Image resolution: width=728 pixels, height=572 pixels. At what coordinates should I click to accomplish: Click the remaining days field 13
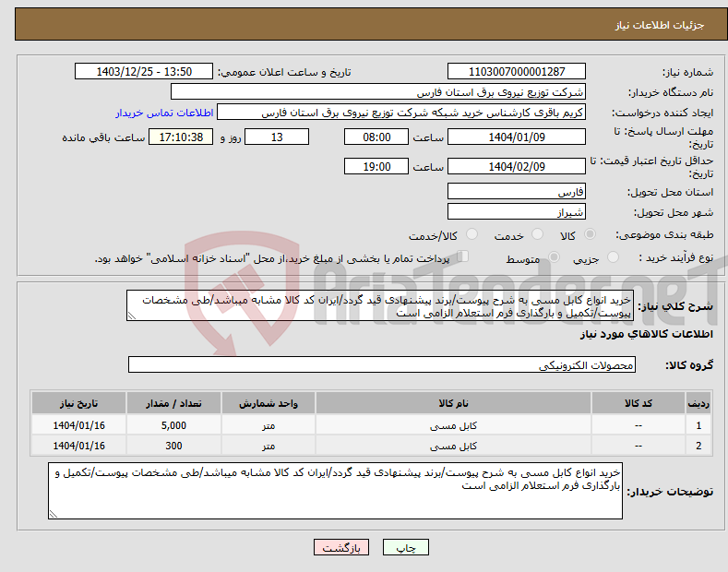tap(277, 137)
